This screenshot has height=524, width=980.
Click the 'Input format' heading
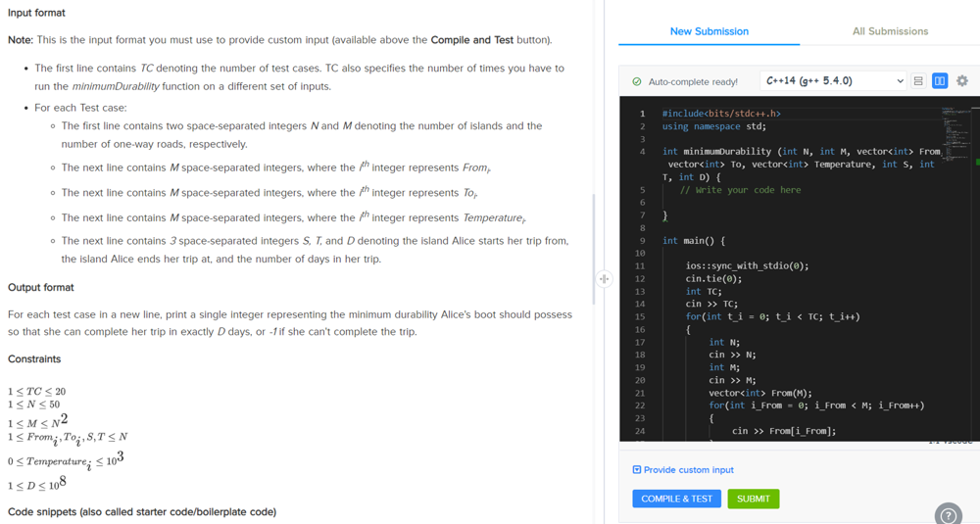(36, 13)
